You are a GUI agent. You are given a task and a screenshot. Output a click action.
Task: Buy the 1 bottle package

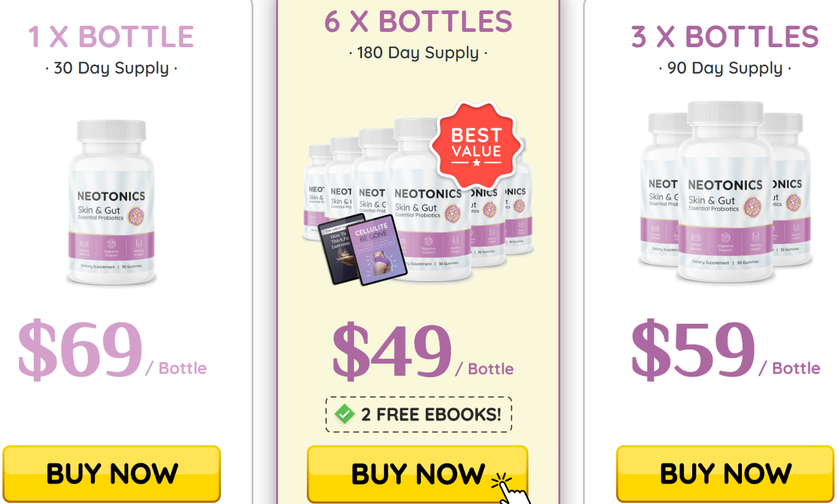click(111, 473)
